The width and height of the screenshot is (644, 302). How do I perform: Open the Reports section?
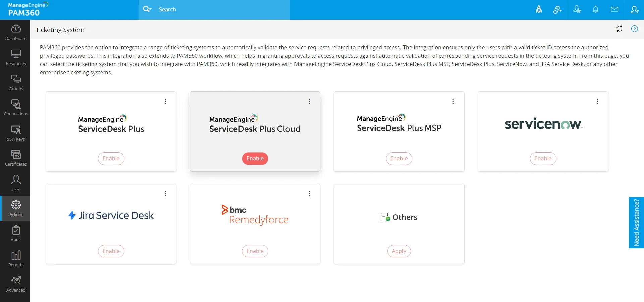tap(15, 258)
